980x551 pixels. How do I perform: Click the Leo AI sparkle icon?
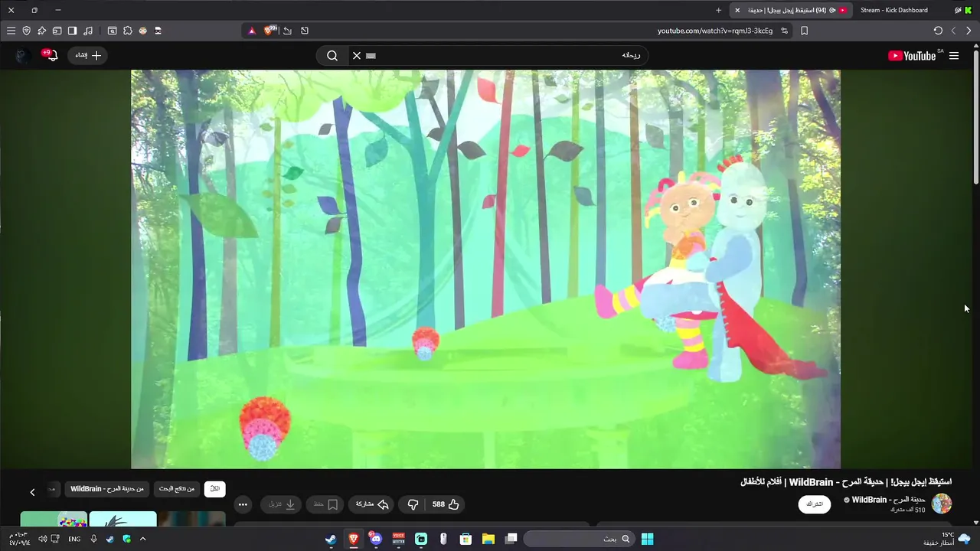click(41, 31)
